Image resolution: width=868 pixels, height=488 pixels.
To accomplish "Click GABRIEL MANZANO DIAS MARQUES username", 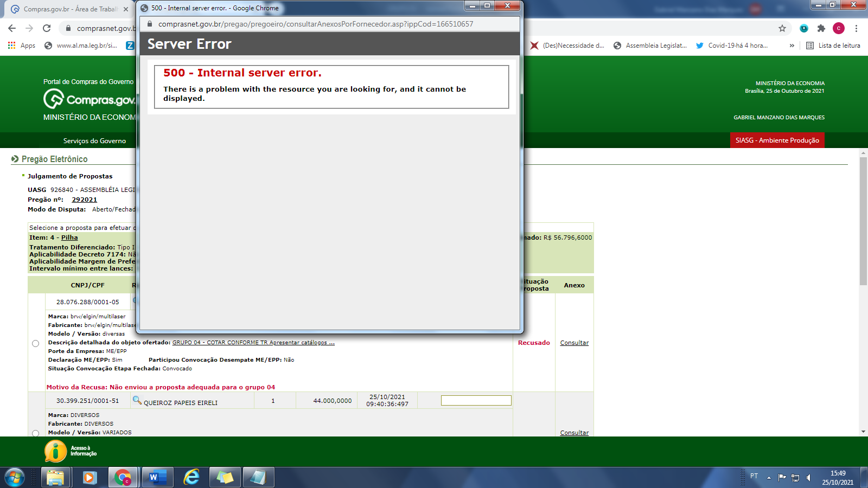I will (x=778, y=118).
